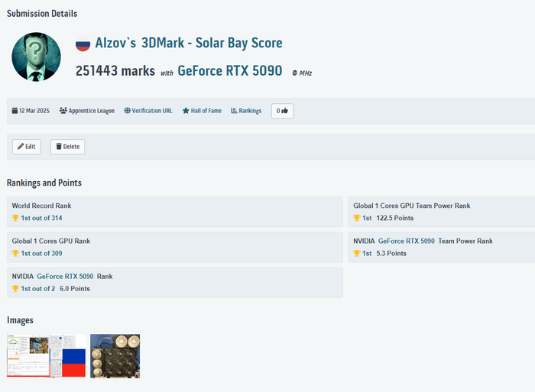Open the '1st out of 314' ranking link

tap(41, 219)
